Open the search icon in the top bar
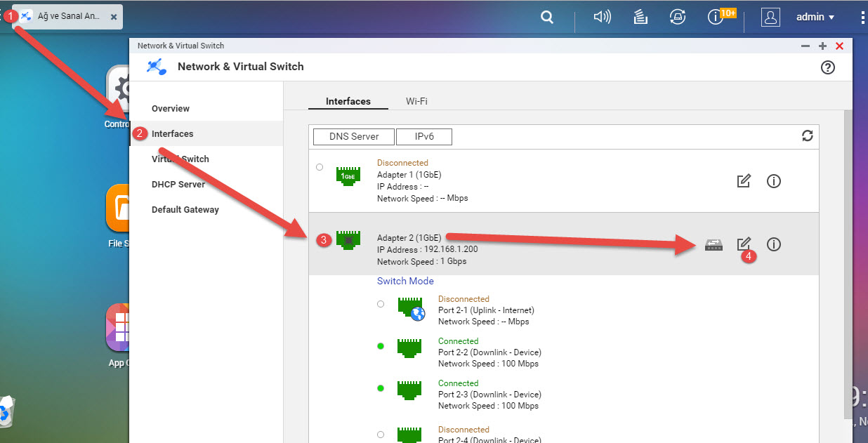The width and height of the screenshot is (868, 443). [547, 18]
